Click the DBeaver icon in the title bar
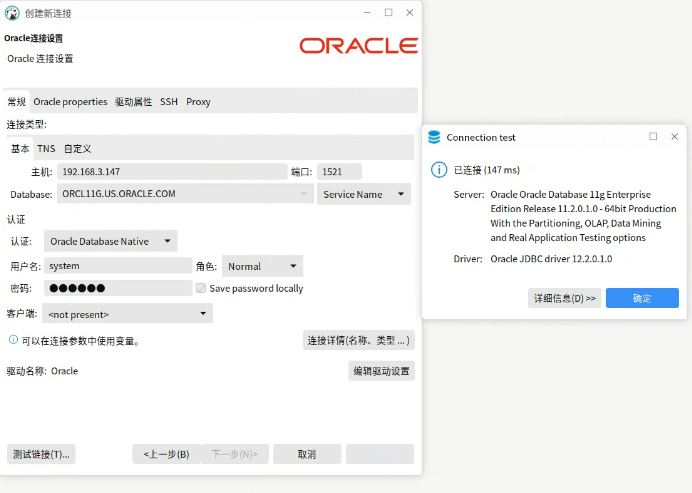 pyautogui.click(x=12, y=13)
